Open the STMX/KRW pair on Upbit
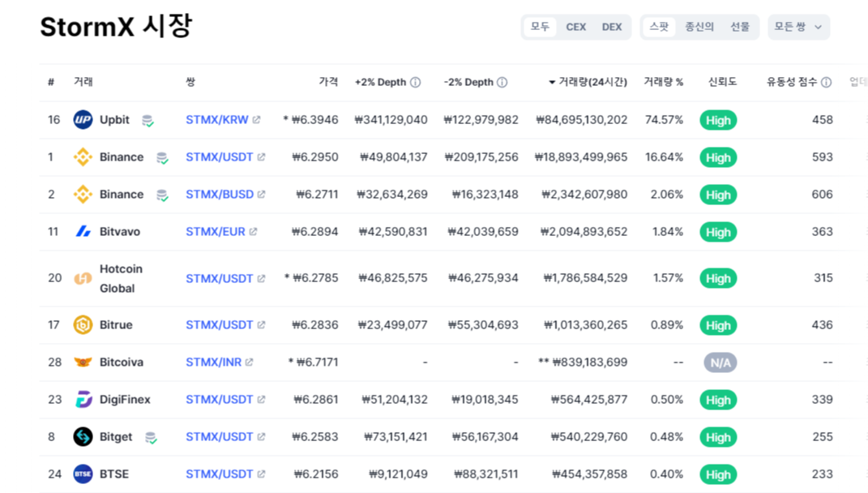The image size is (868, 493). [x=217, y=120]
